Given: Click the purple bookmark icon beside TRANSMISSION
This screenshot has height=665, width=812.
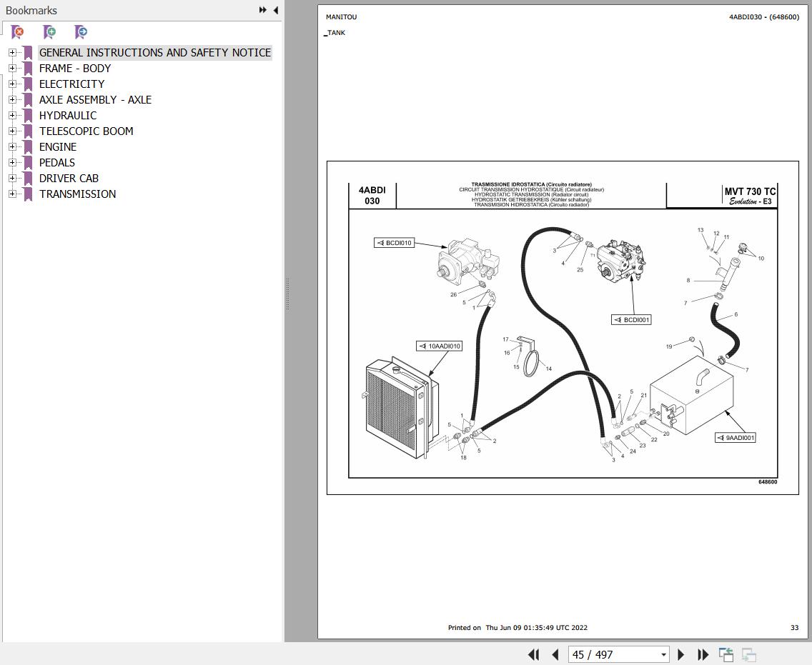Looking at the screenshot, I should pos(28,194).
